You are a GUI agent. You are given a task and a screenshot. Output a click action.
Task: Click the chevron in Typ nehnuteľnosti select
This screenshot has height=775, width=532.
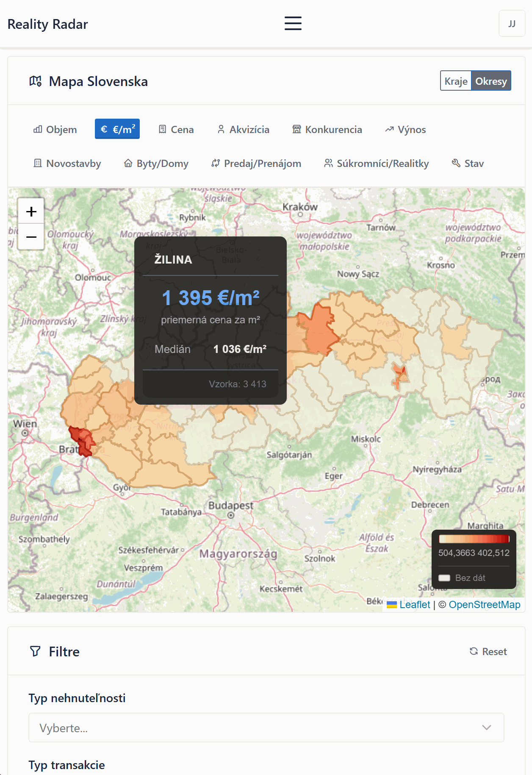[487, 728]
